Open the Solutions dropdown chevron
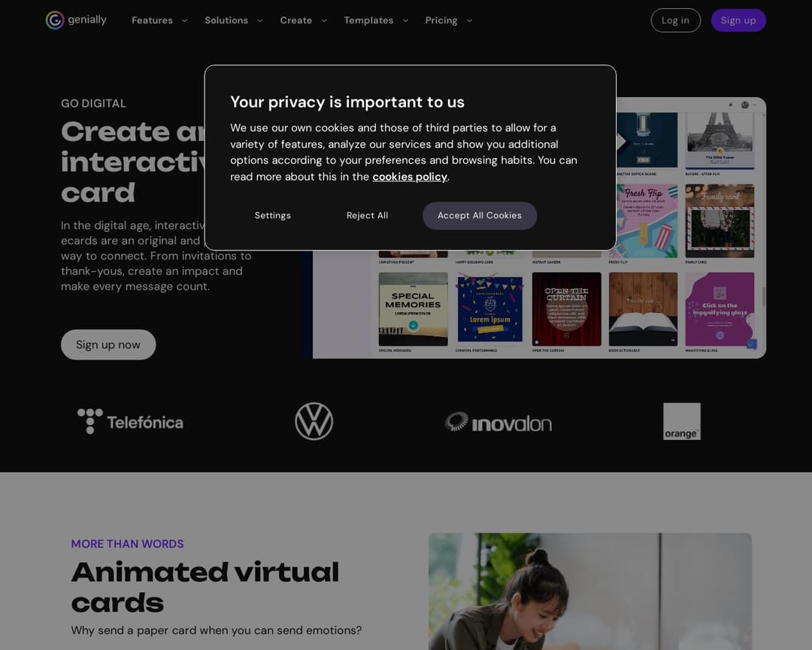 pyautogui.click(x=259, y=20)
